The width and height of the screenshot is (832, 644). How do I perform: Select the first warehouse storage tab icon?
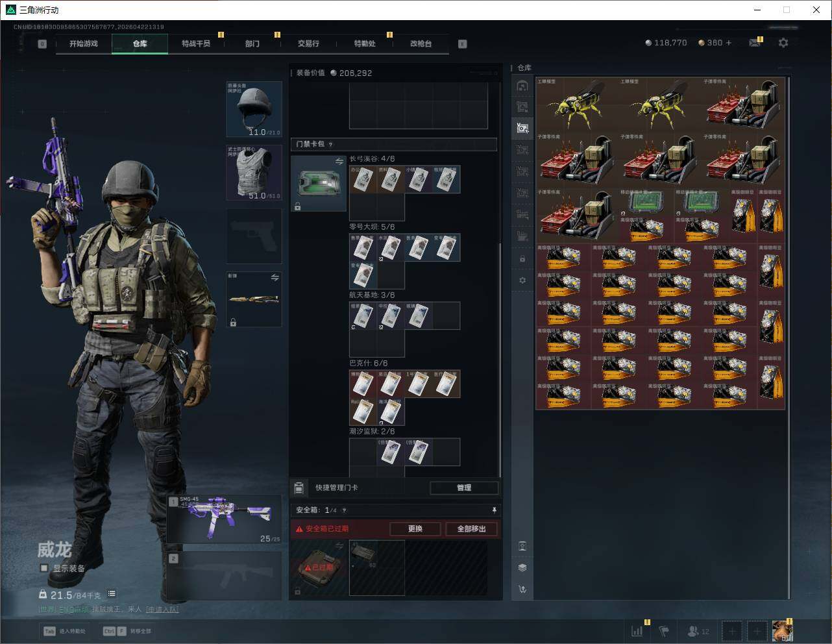tap(522, 86)
